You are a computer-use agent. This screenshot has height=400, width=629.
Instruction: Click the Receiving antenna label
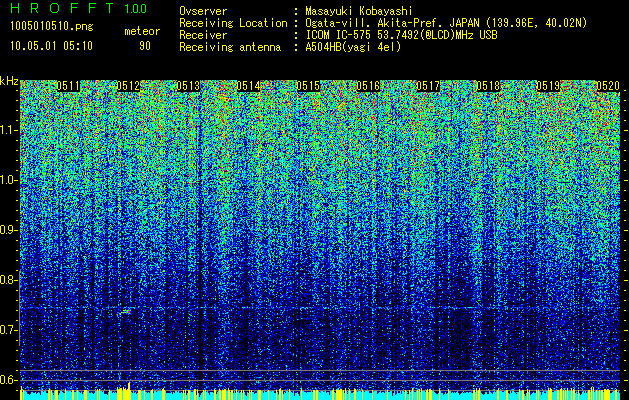[x=230, y=47]
